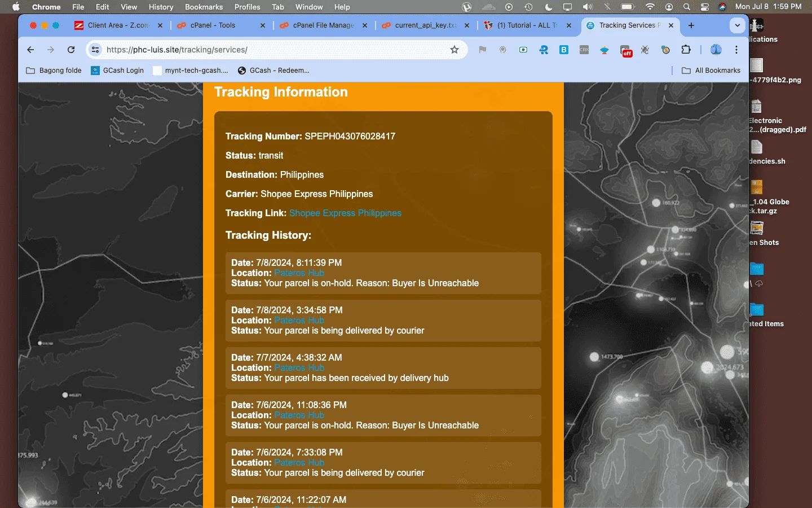Open the blue B extension

(x=564, y=50)
